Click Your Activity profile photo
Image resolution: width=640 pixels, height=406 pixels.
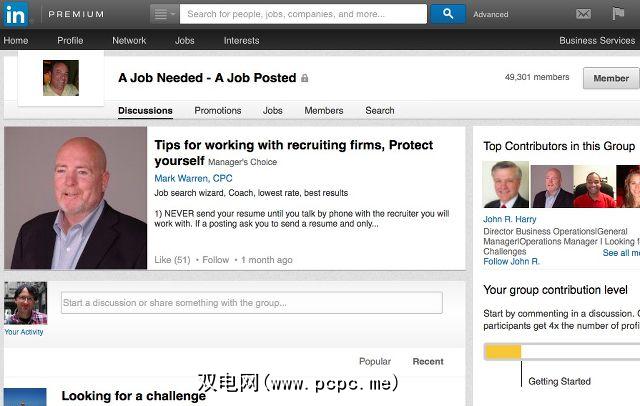24,302
